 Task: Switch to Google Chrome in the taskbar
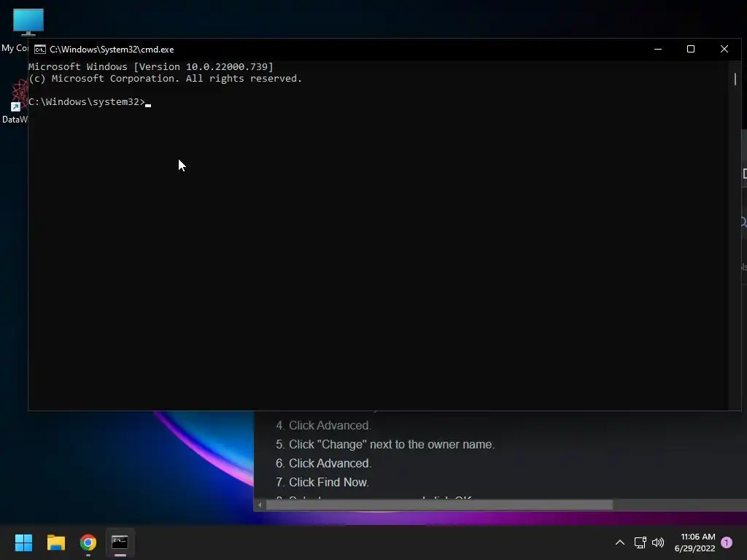pyautogui.click(x=88, y=542)
